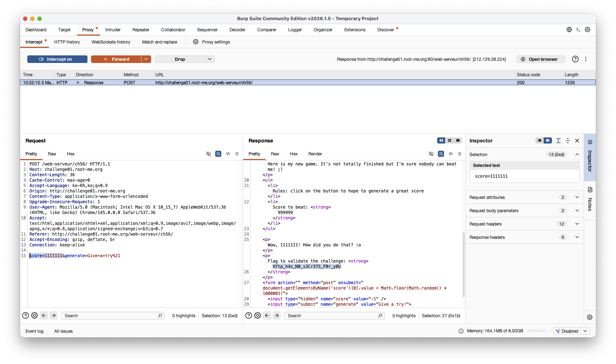This screenshot has width=616, height=364.
Task: Toggle the Intercept on button
Action: (57, 59)
